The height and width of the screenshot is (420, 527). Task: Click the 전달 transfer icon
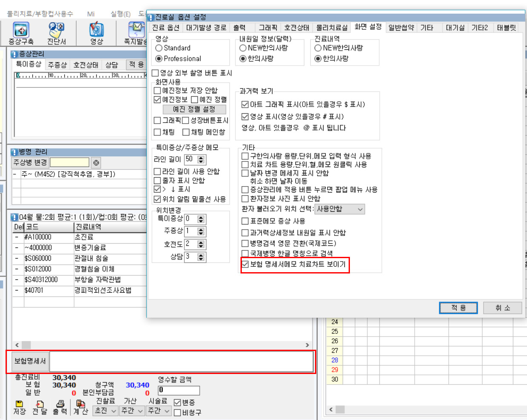pyautogui.click(x=40, y=404)
